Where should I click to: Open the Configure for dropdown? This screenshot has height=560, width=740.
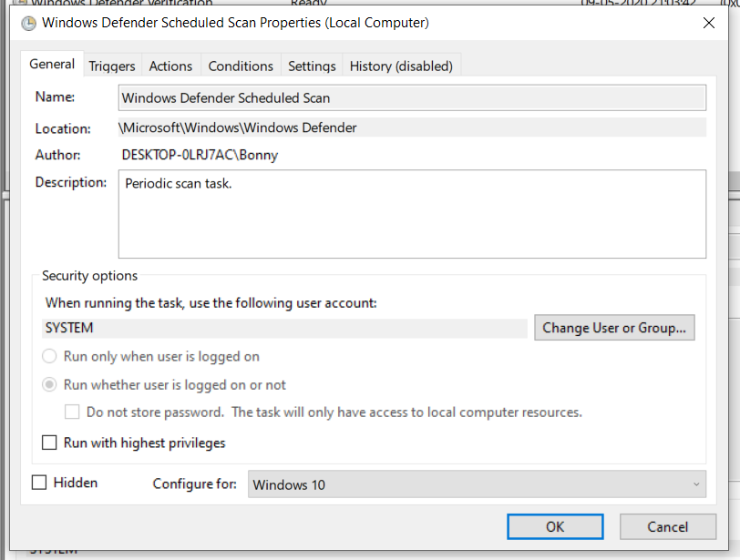coord(477,484)
